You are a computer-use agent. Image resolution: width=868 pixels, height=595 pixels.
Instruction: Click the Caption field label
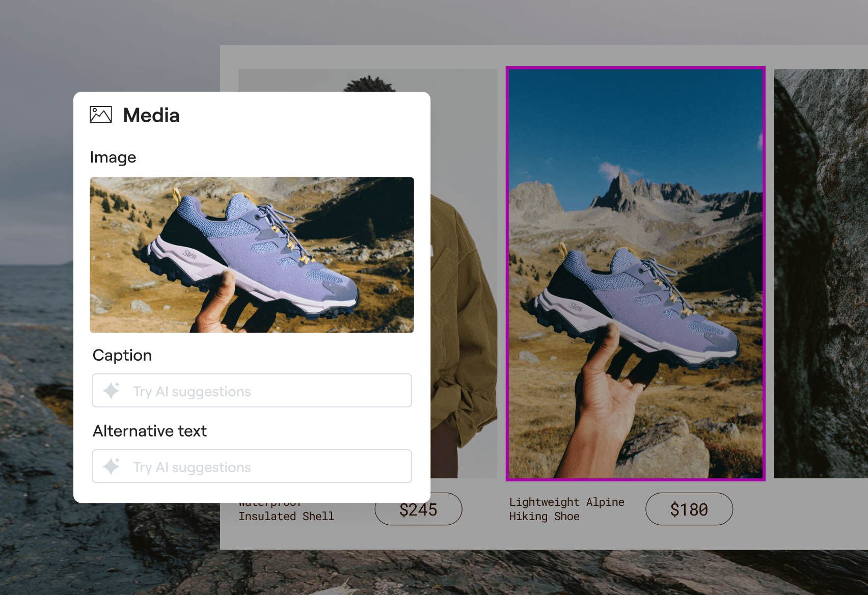122,355
